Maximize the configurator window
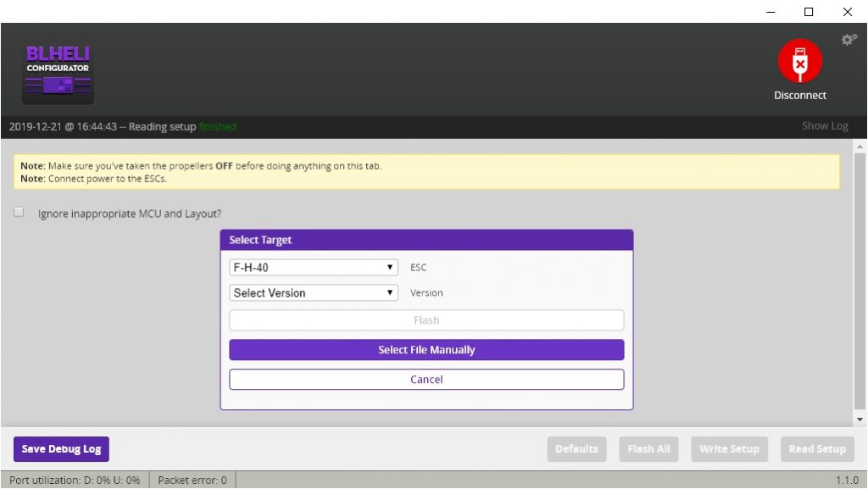 809,12
